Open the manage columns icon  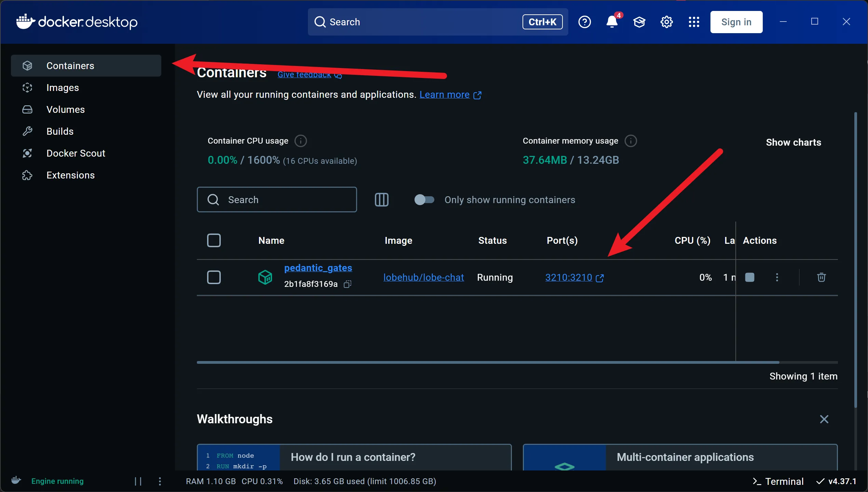click(x=381, y=200)
